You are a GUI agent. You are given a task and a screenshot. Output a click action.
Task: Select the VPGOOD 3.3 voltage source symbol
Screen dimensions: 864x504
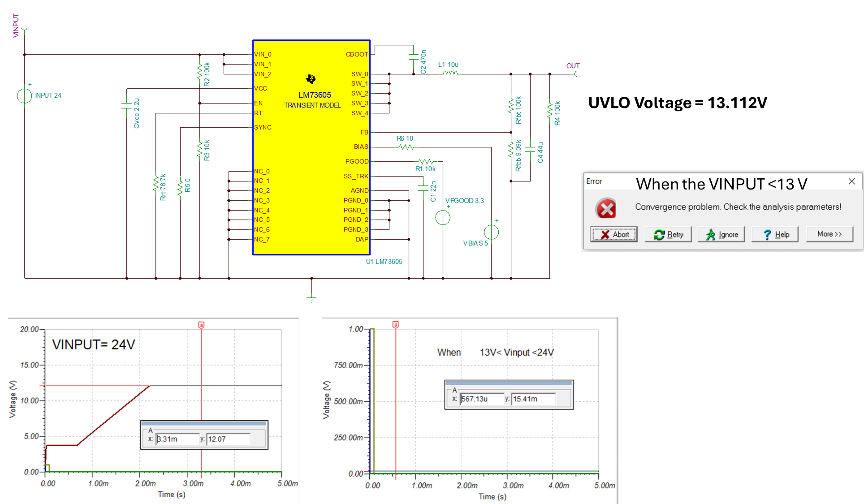443,218
